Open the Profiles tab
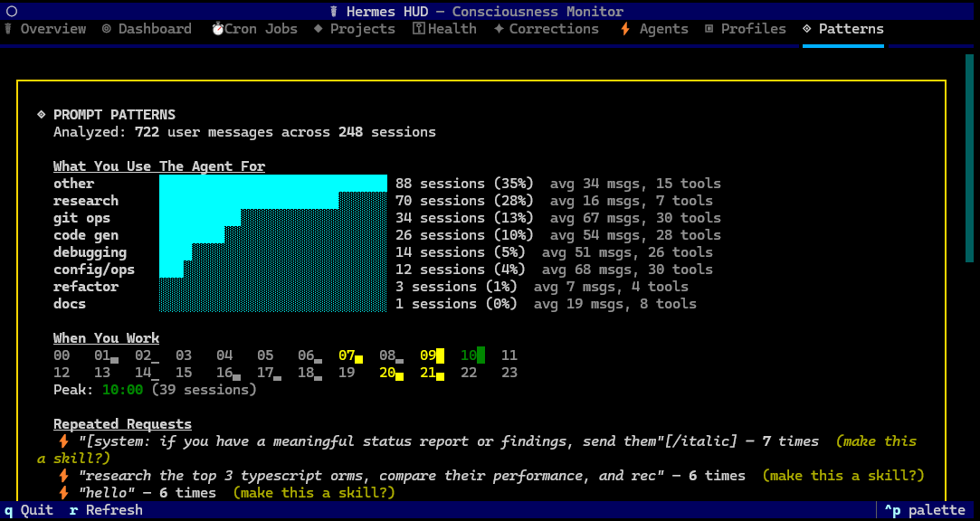Screen dimensions: 980x521 (x=745, y=29)
